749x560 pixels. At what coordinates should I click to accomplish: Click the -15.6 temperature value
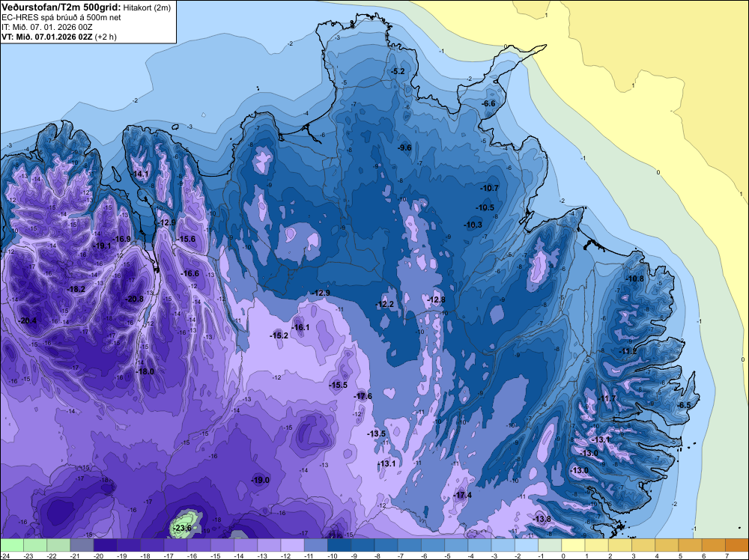[x=186, y=239]
